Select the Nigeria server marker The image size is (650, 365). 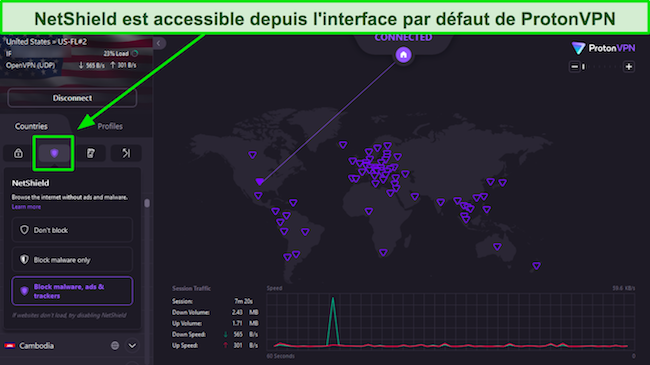369,212
